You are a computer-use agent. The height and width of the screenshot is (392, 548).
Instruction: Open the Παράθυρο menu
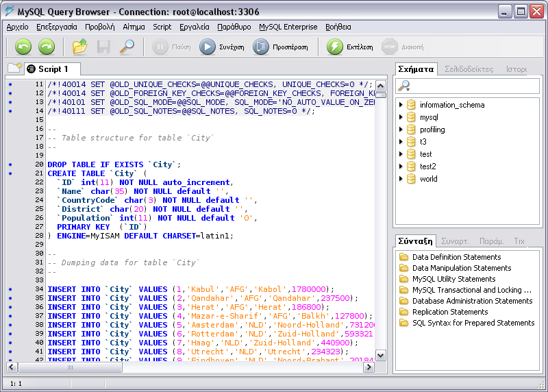pos(234,27)
